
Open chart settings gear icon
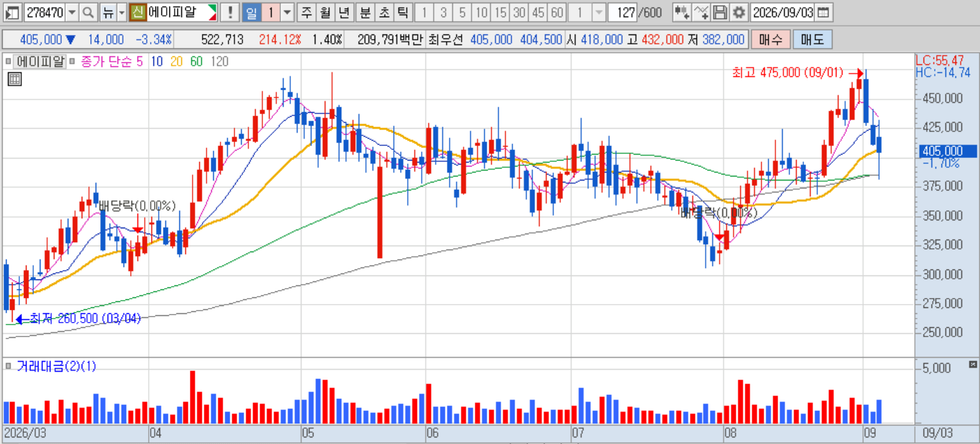click(x=739, y=12)
